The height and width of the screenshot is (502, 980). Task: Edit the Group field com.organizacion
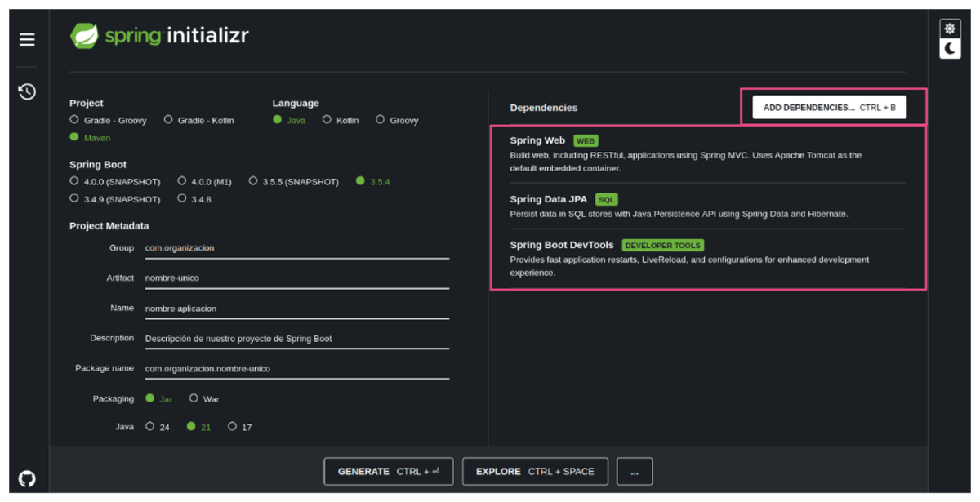[x=297, y=248]
